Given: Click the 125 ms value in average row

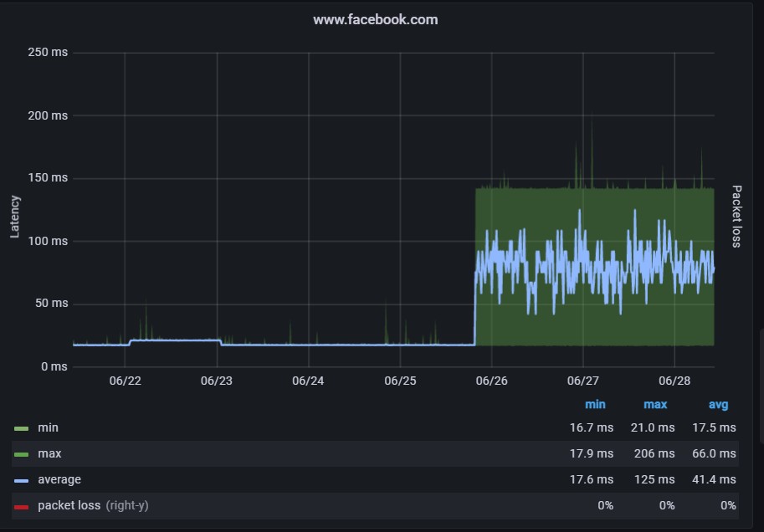Looking at the screenshot, I should pos(654,480).
